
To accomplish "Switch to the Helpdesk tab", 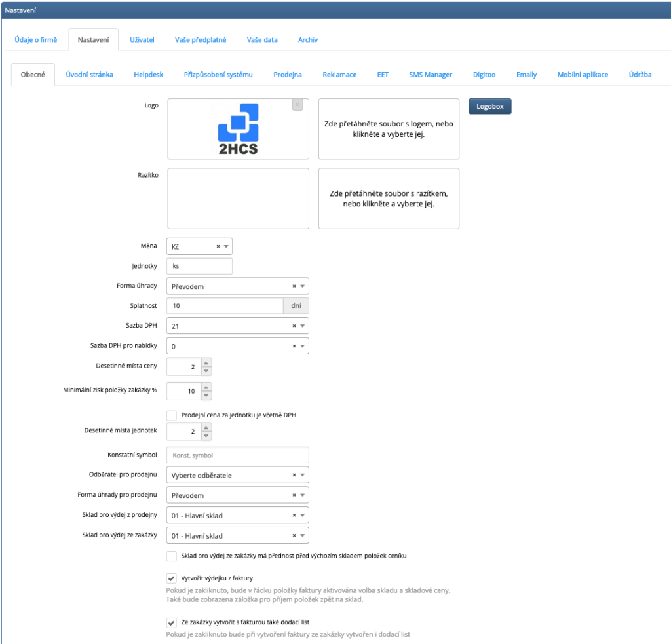I will tap(148, 75).
